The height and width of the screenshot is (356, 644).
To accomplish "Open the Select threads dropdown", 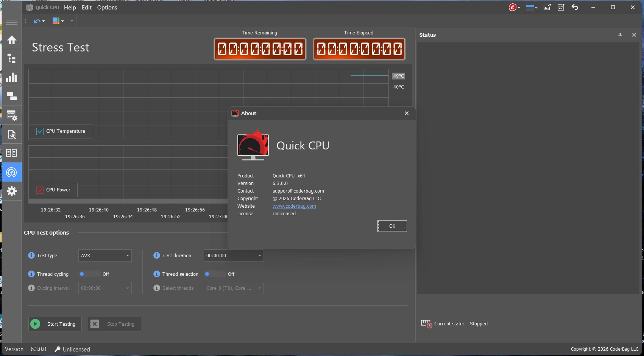I will pyautogui.click(x=234, y=288).
